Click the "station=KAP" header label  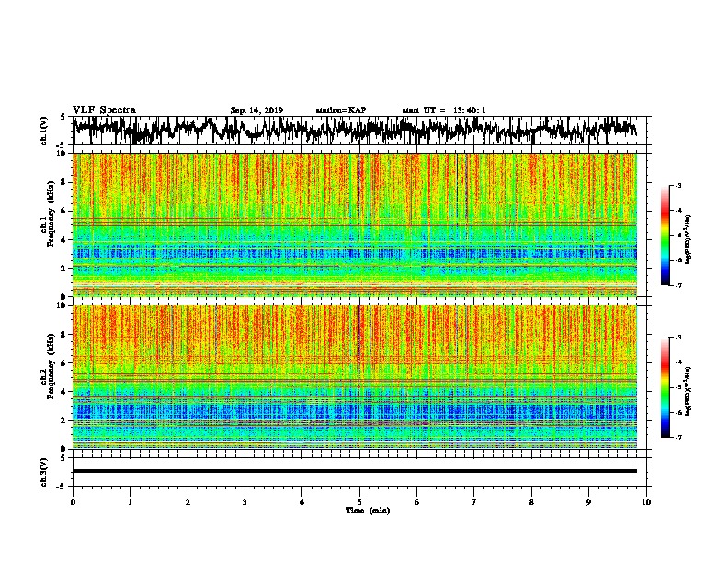coord(341,110)
